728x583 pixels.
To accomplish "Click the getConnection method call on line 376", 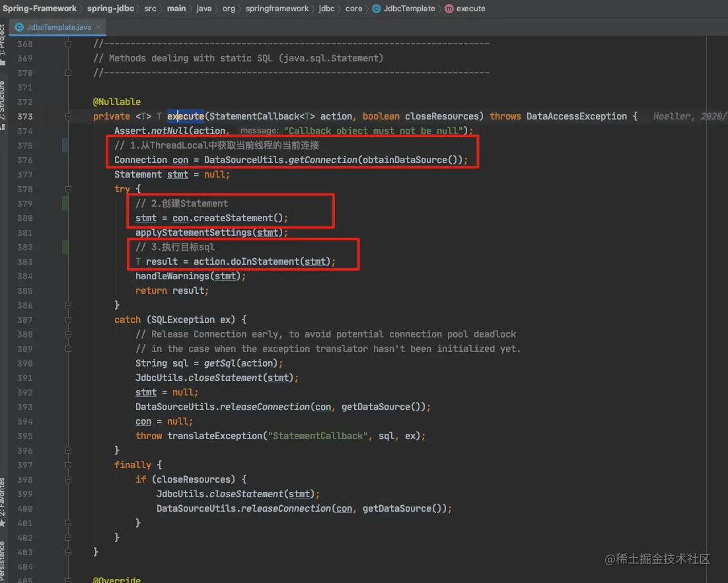I will coord(322,160).
